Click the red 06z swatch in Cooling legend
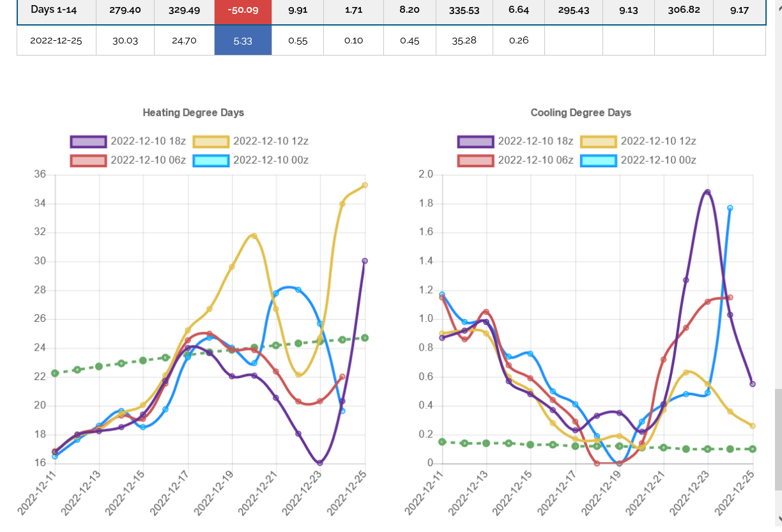The height and width of the screenshot is (532, 782). (475, 160)
